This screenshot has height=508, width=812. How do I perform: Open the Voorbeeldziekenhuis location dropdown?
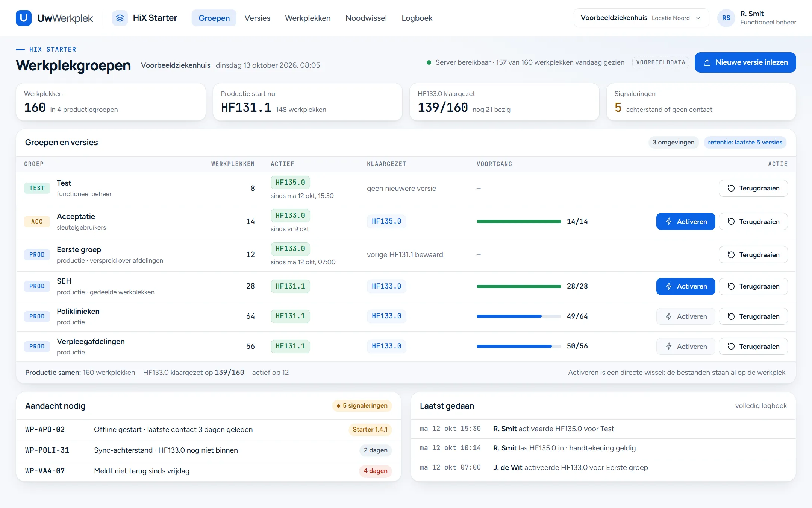click(x=641, y=18)
